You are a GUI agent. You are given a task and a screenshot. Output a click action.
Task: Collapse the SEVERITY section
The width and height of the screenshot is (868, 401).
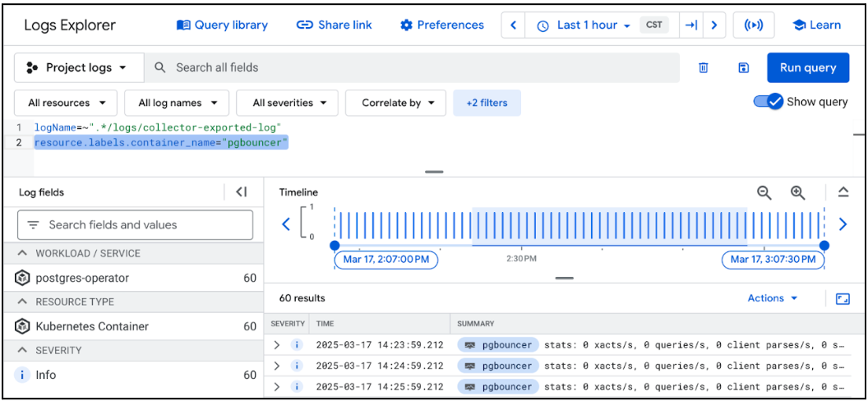pos(22,350)
